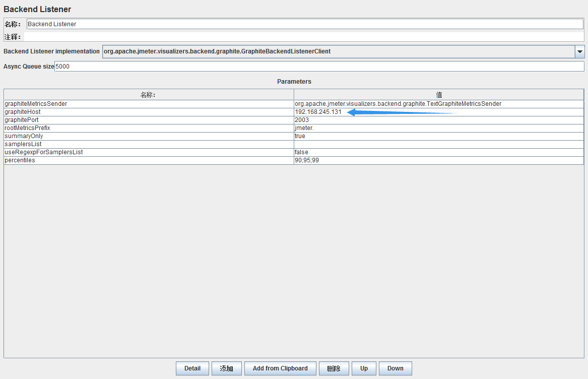588x379 pixels.
Task: Select the rootMetricsPrefix name cell
Action: pos(149,128)
